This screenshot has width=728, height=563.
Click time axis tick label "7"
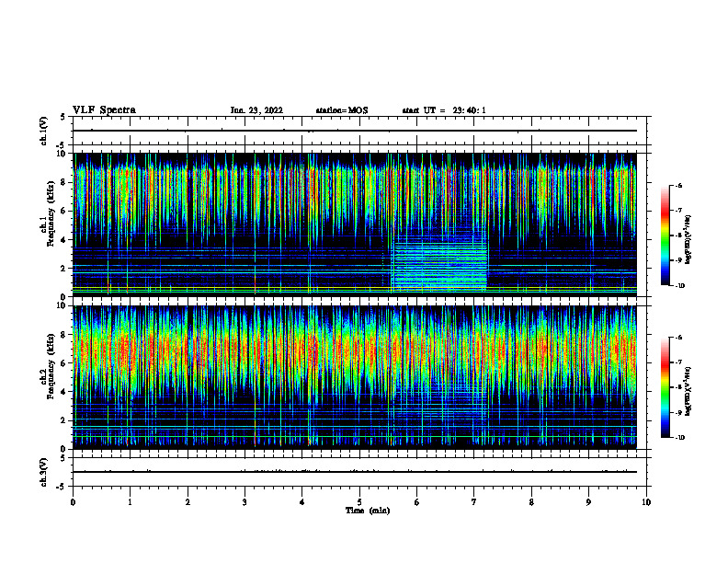point(474,502)
